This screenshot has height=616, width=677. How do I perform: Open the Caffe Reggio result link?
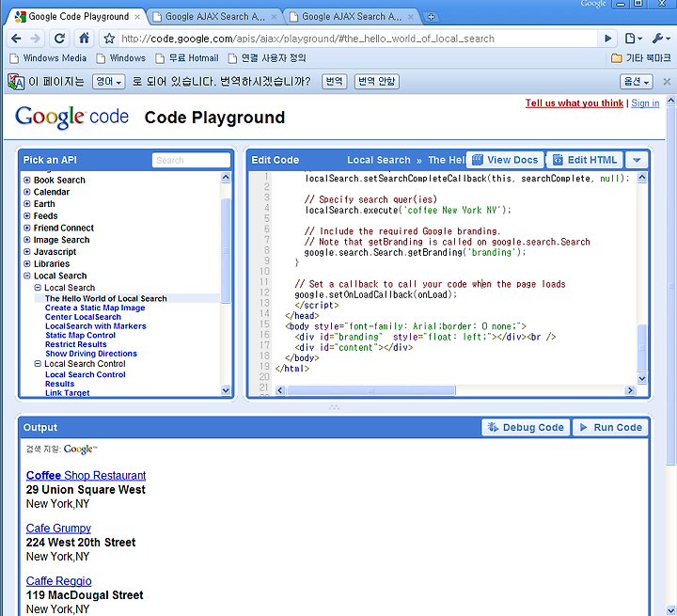(x=58, y=580)
